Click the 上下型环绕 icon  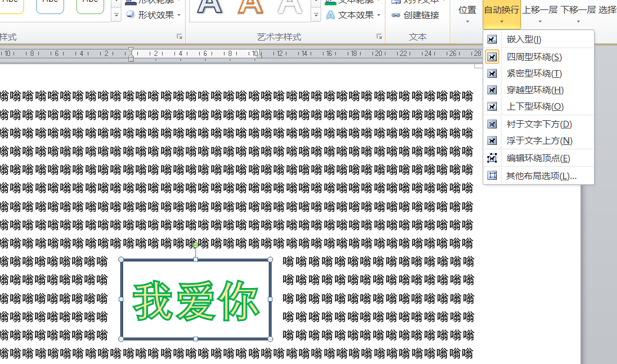point(492,107)
